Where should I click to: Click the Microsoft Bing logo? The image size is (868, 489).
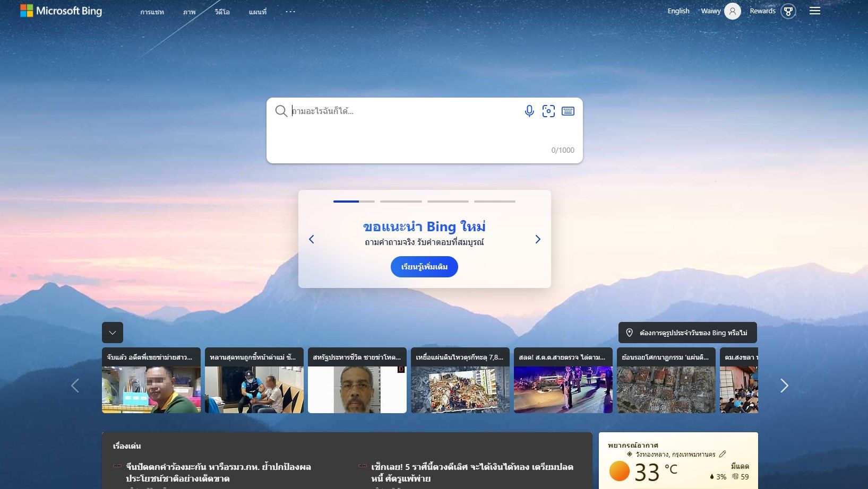61,11
